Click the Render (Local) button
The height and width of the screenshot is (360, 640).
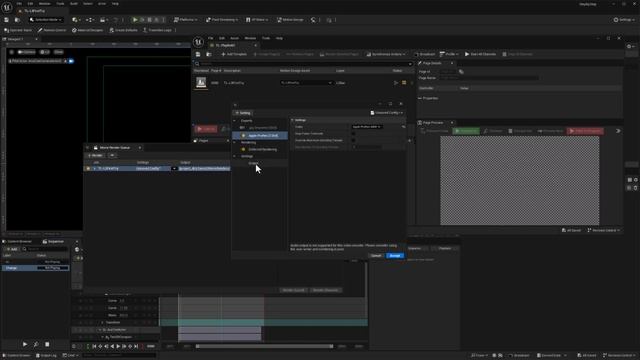(293, 290)
